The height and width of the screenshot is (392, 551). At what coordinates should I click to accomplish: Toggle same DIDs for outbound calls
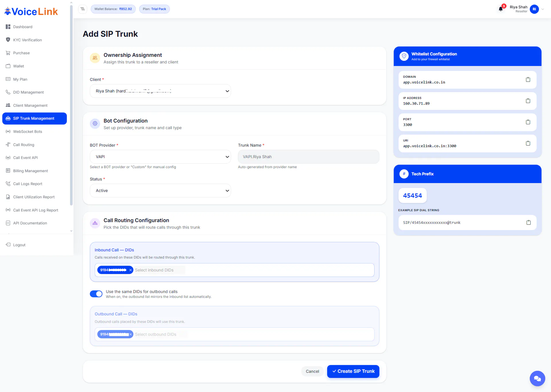click(96, 294)
